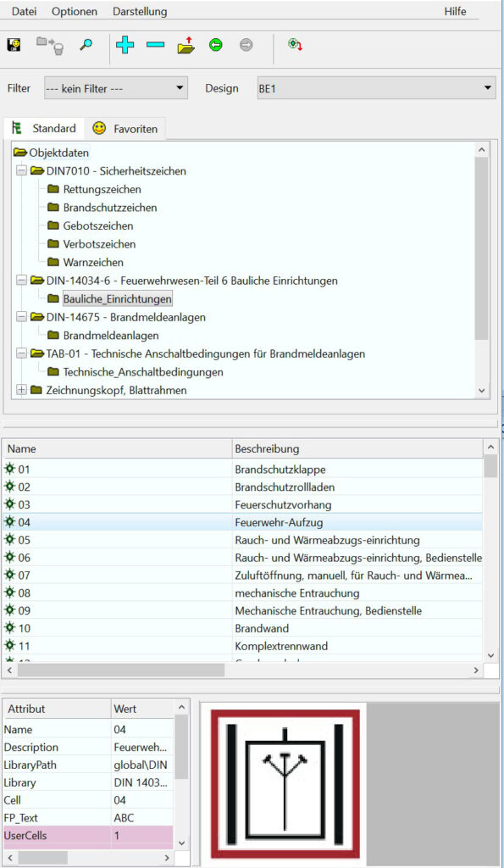Select row 06 Bedienstelle entry
This screenshot has width=504, height=868.
pos(242,558)
